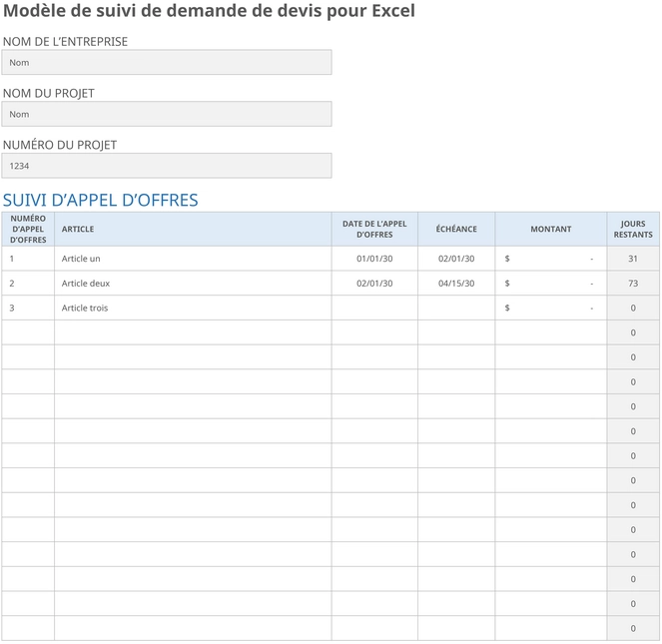The height and width of the screenshot is (644, 662).
Task: Select the 'MONTANT' column header
Action: 551,229
